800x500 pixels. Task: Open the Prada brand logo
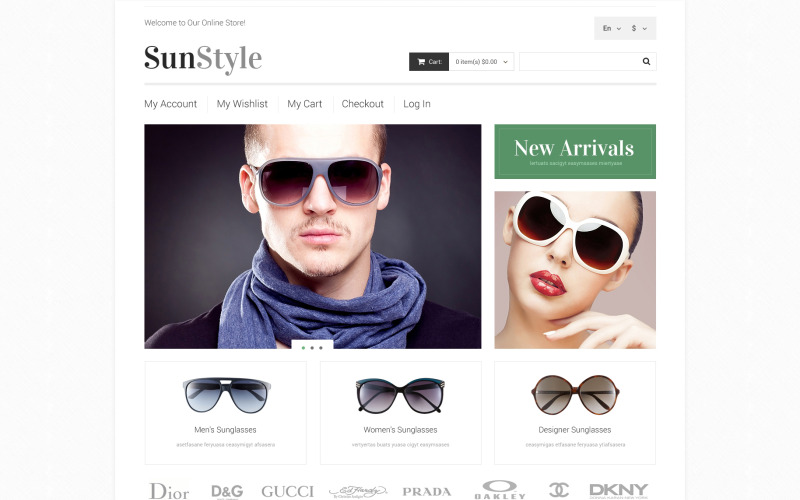coord(427,492)
